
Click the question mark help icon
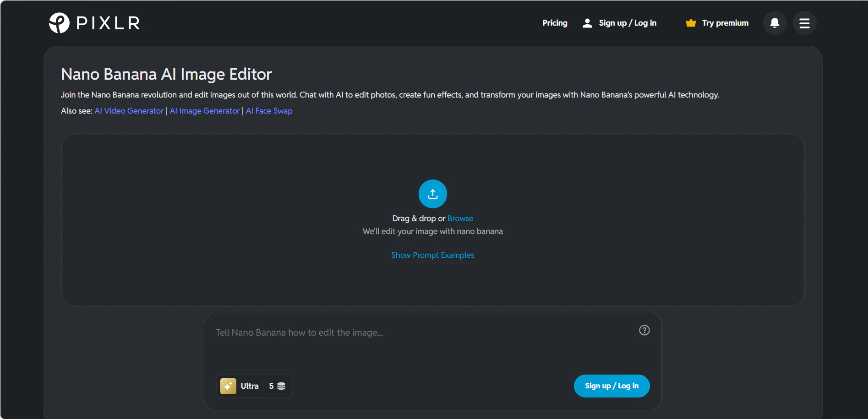point(644,330)
